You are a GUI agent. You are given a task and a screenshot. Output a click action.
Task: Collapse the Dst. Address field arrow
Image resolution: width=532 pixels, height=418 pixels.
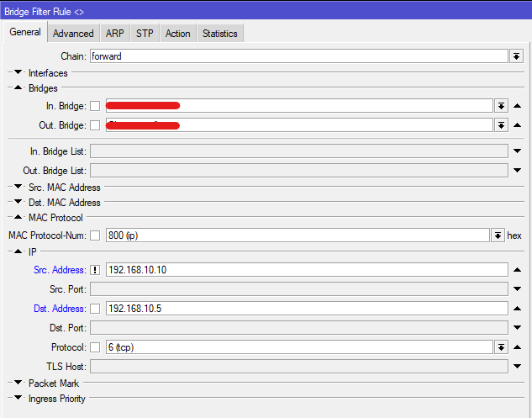pos(518,309)
